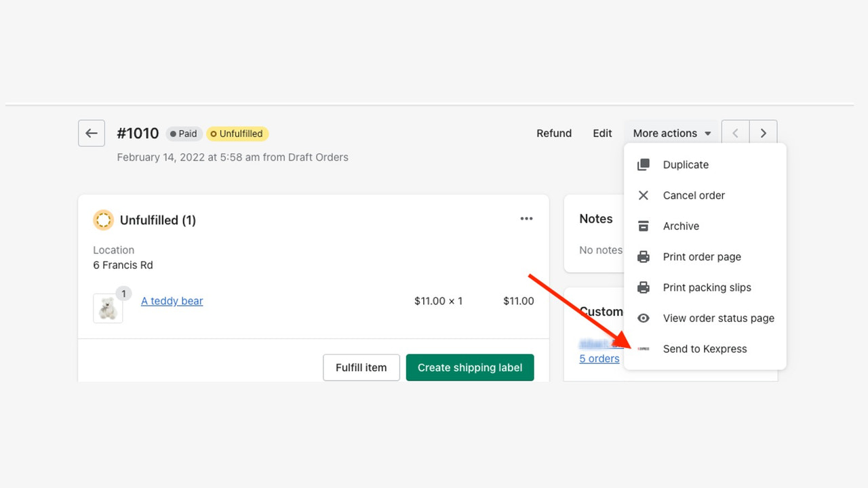
Task: Click the Create shipping label button
Action: [x=469, y=367]
